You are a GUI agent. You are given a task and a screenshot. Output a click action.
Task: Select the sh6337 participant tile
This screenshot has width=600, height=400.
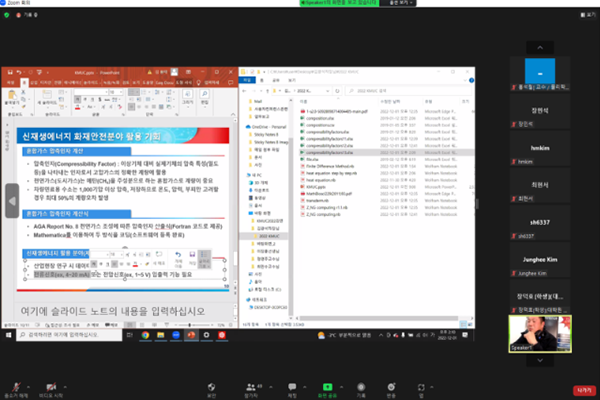pos(540,223)
